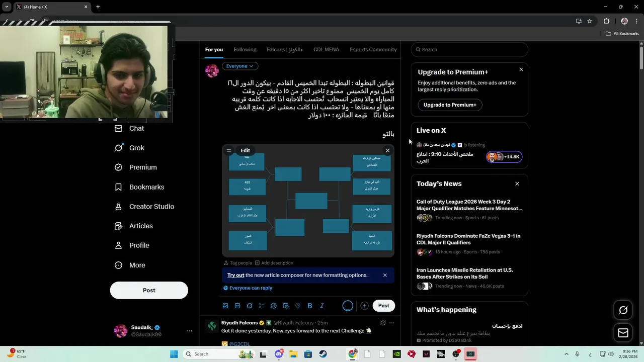Screen dimensions: 644x362
Task: Open the Premium sidebar item
Action: point(136,167)
